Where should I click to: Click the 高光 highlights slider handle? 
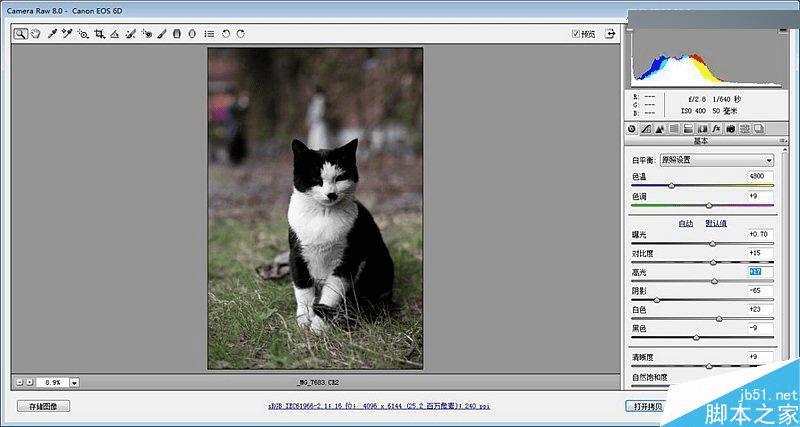click(x=714, y=281)
